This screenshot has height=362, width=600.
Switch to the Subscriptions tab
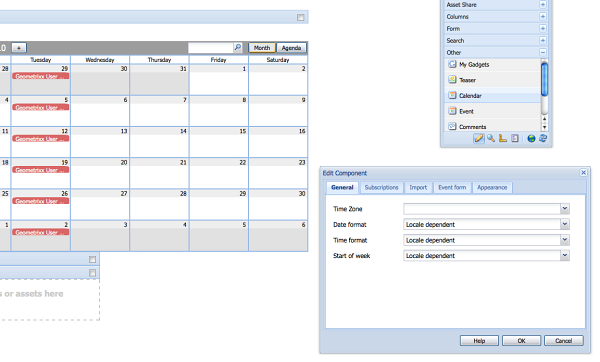pos(382,188)
